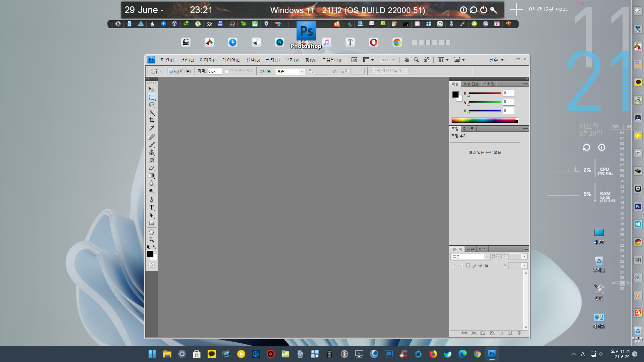Select the Dodge tool
The width and height of the screenshot is (644, 362).
click(152, 191)
